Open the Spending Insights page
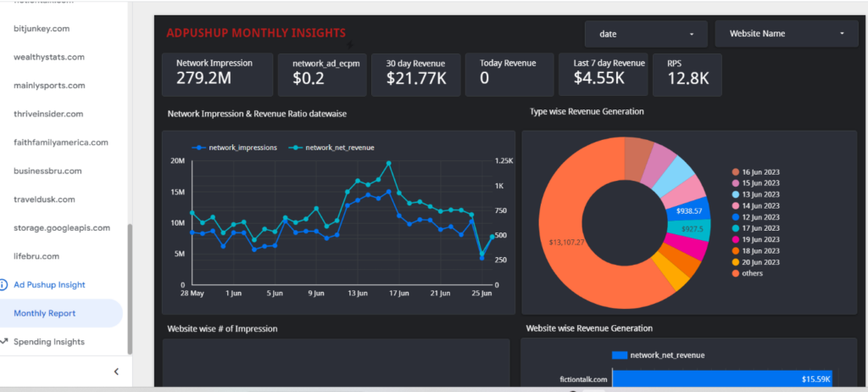The image size is (868, 392). point(49,342)
